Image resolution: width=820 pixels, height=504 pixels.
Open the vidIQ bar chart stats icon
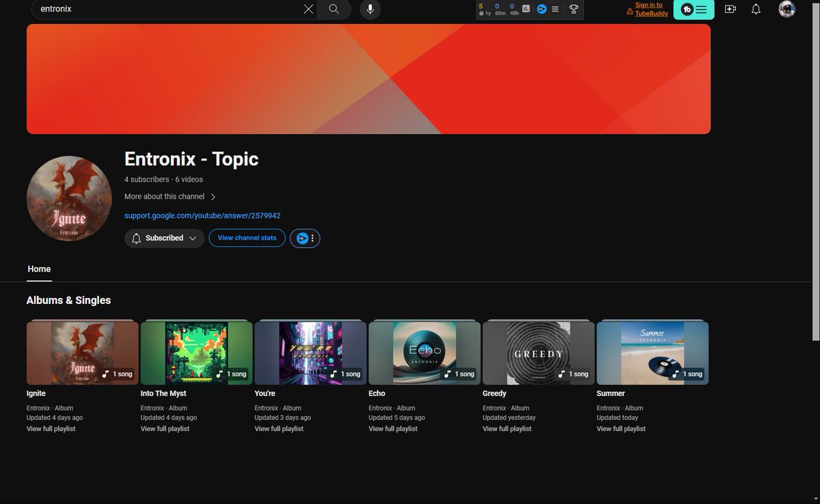[x=526, y=9]
